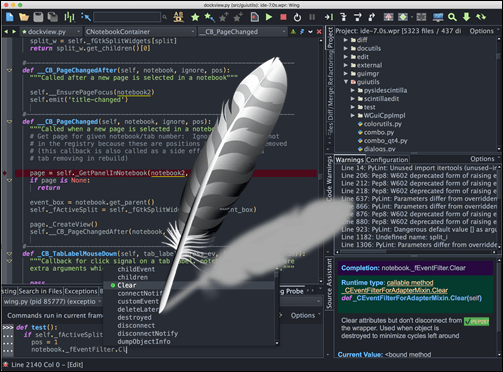Start debugging with the green play icon
The image size is (503, 372).
click(x=269, y=17)
